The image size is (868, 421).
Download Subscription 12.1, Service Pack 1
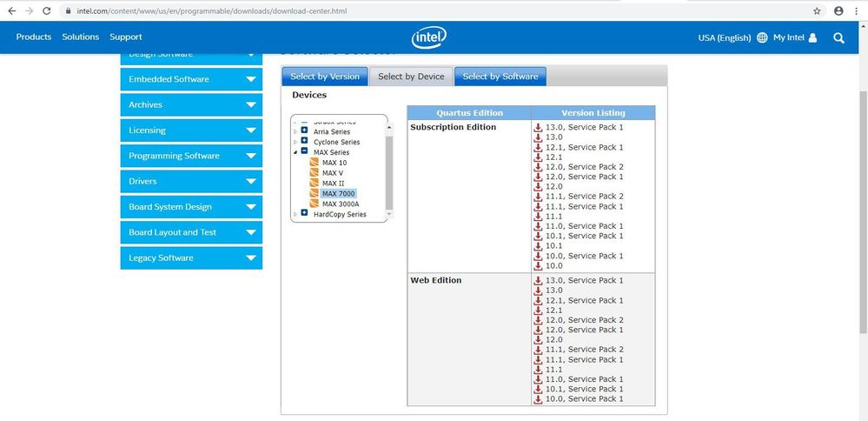pos(584,147)
